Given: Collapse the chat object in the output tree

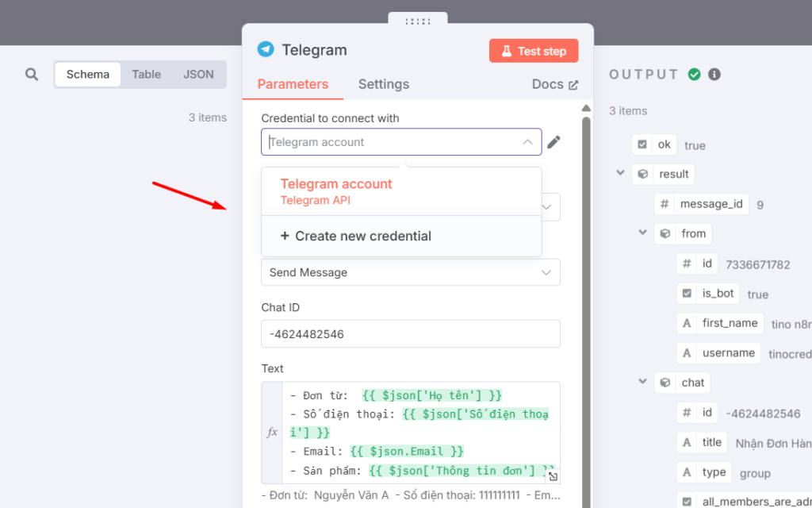Looking at the screenshot, I should click(642, 382).
